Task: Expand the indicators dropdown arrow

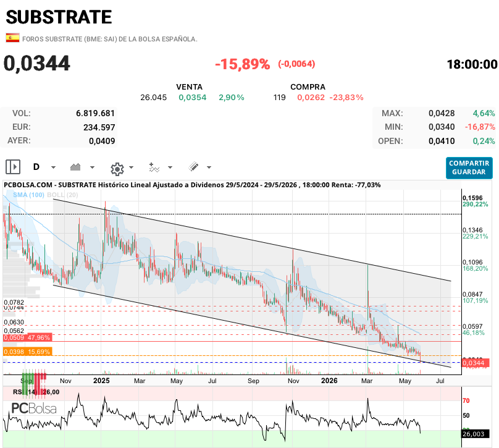Action: (x=170, y=167)
